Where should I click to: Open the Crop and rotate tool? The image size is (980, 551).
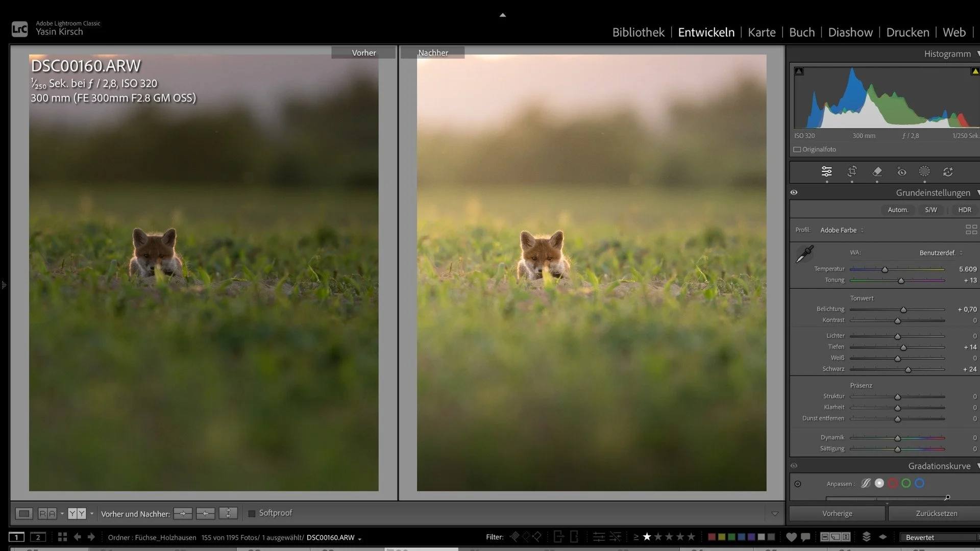[852, 171]
